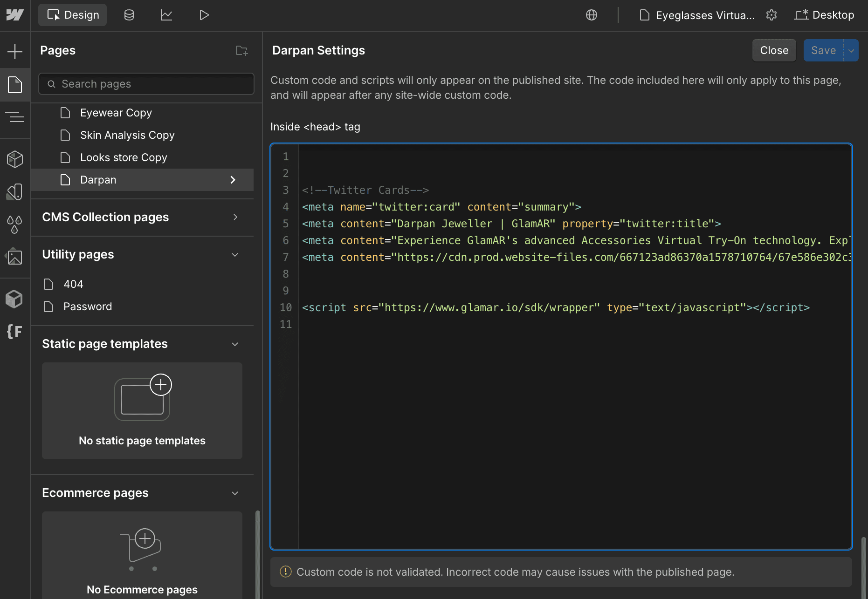Screen dimensions: 868x599
Task: Open the Pages panel icon
Action: [x=15, y=85]
